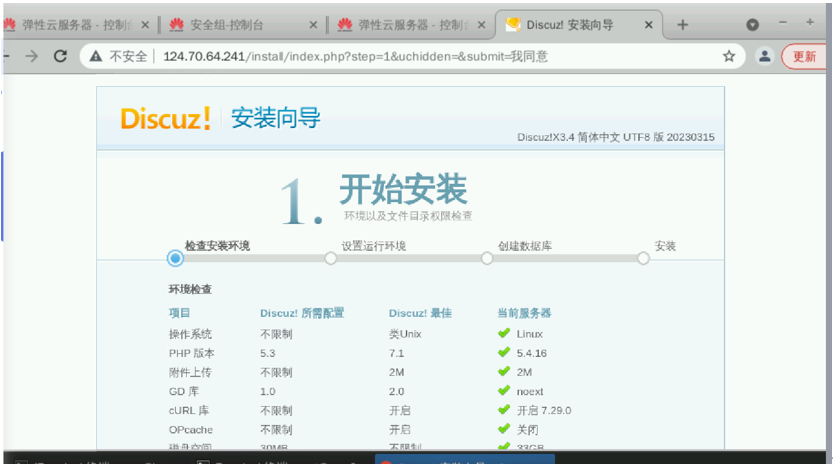This screenshot has width=833, height=464.
Task: Bookmark this page with the star icon
Action: click(729, 57)
